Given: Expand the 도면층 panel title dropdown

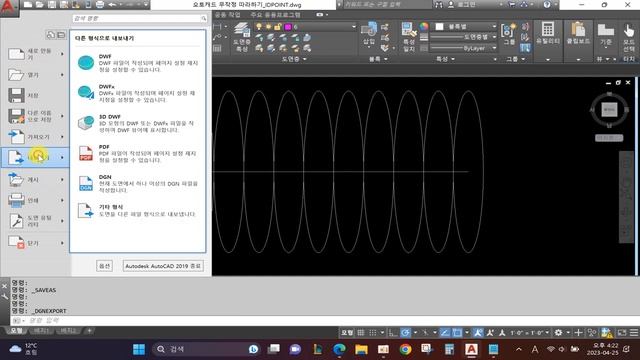Looking at the screenshot, I should coord(294,59).
